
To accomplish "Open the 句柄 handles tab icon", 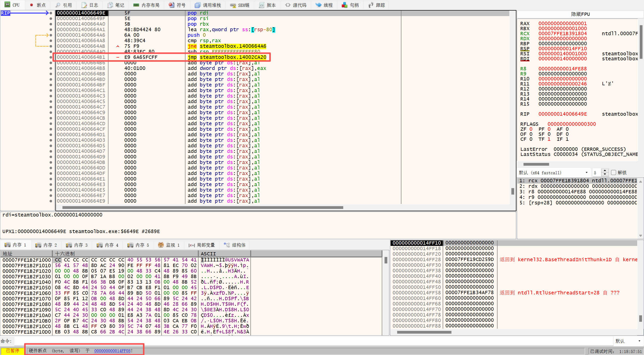I will (x=345, y=5).
